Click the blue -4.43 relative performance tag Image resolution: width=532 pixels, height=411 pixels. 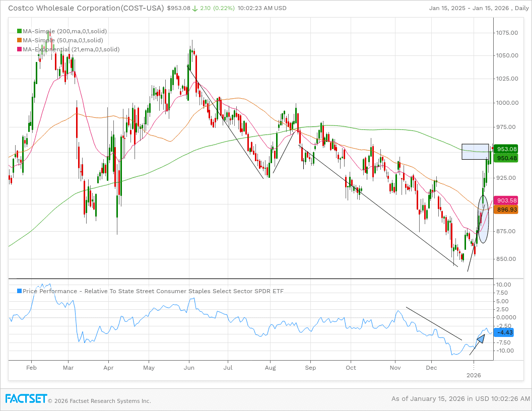(x=504, y=332)
